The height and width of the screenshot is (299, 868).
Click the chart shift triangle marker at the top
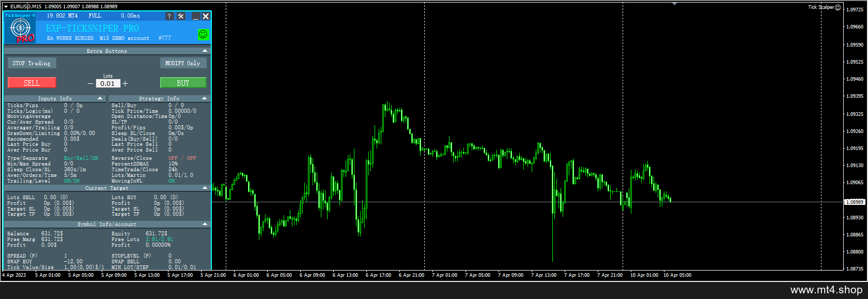[x=674, y=4]
